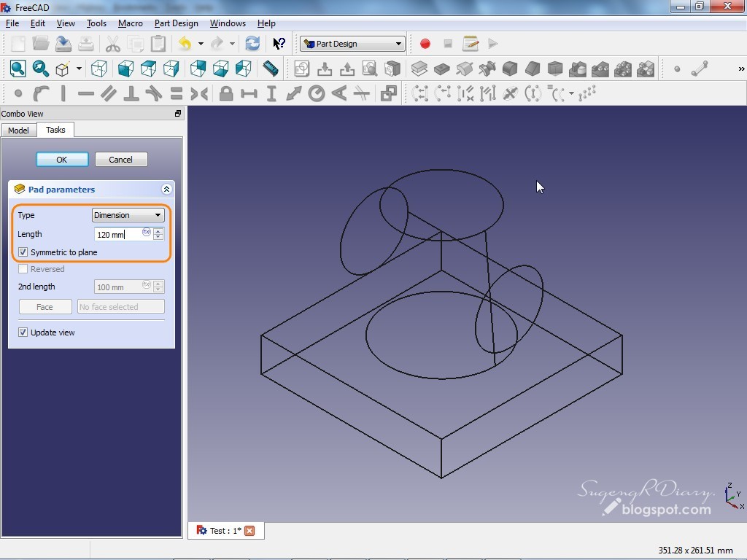Click the Undo icon
This screenshot has height=560, width=747.
coord(187,43)
